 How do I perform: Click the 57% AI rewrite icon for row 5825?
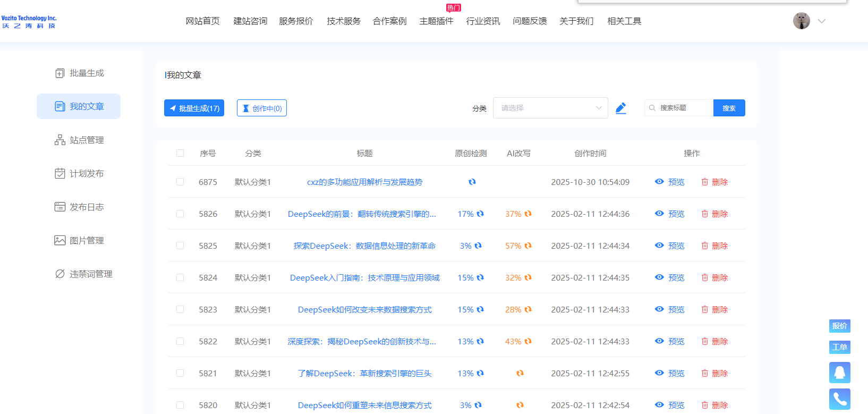(x=528, y=246)
